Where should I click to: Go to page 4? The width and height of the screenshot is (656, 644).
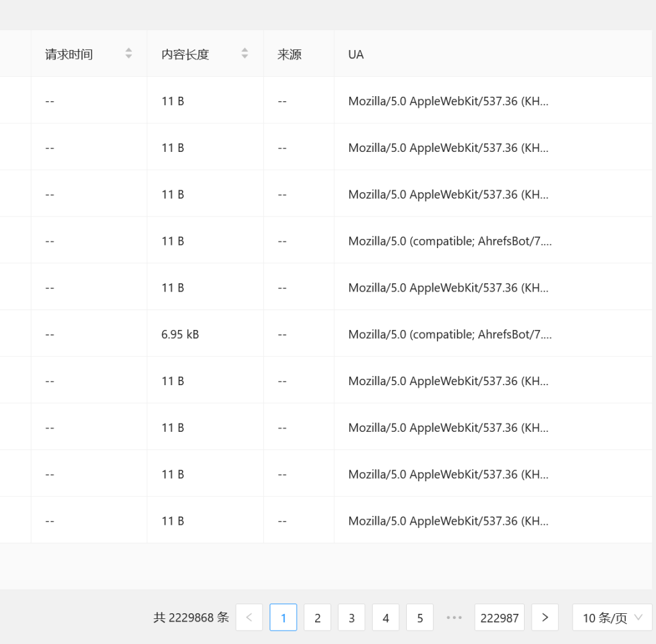pyautogui.click(x=386, y=617)
